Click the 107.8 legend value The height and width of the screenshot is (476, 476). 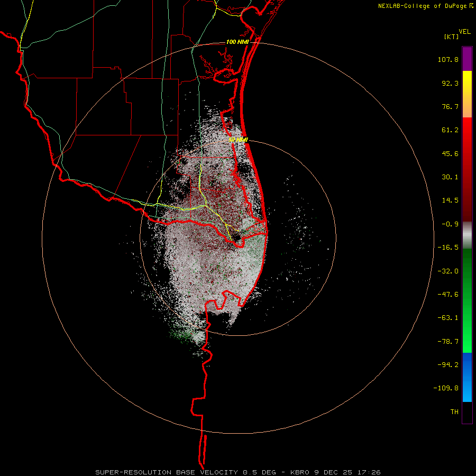448,59
